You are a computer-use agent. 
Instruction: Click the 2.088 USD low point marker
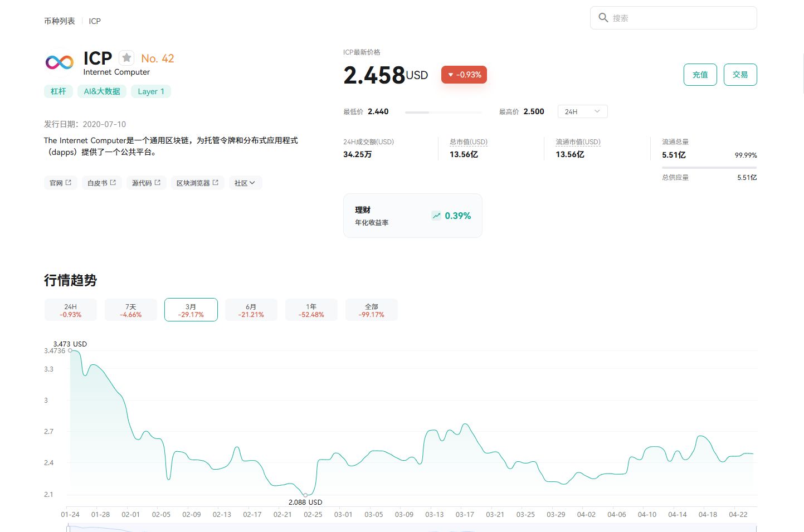(305, 495)
